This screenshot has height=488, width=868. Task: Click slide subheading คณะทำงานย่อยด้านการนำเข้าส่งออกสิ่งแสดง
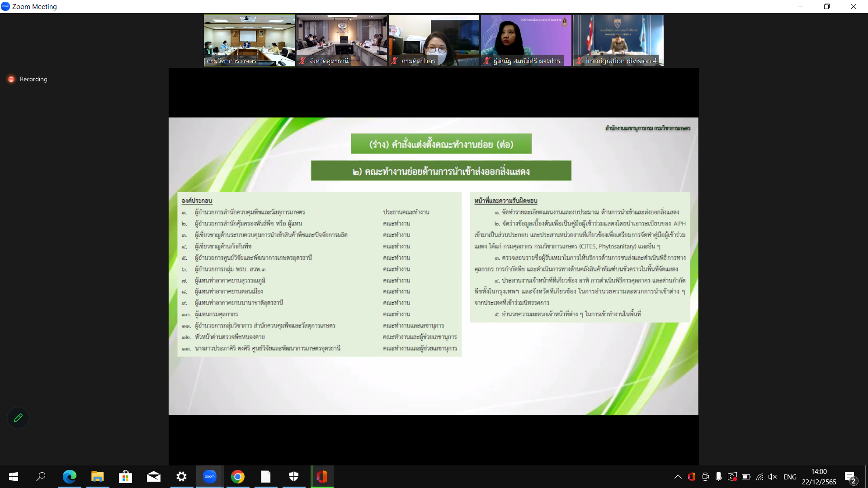coord(441,171)
